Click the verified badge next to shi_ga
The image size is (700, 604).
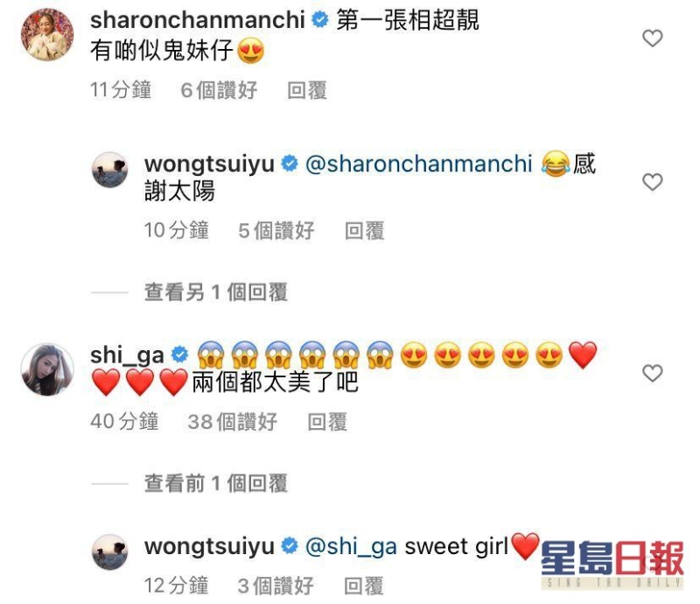180,355
